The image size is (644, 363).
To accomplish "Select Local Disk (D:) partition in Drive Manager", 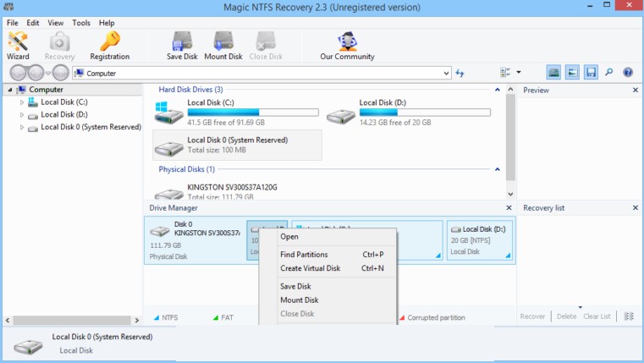I will point(480,240).
